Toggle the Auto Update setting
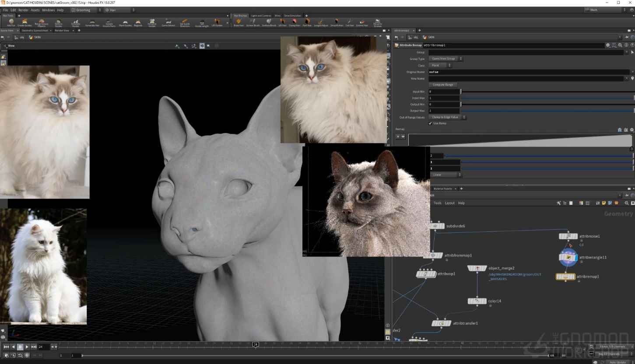The width and height of the screenshot is (635, 364). pos(617,362)
